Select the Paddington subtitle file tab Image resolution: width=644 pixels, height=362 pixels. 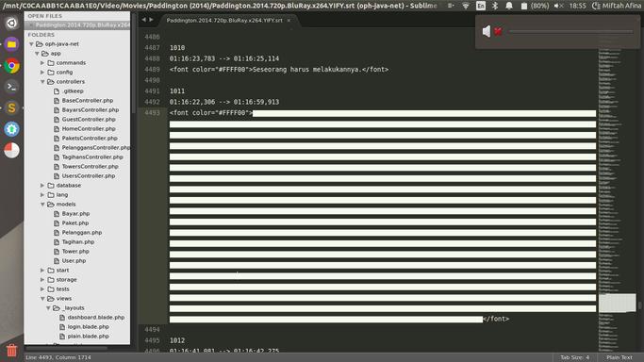224,20
